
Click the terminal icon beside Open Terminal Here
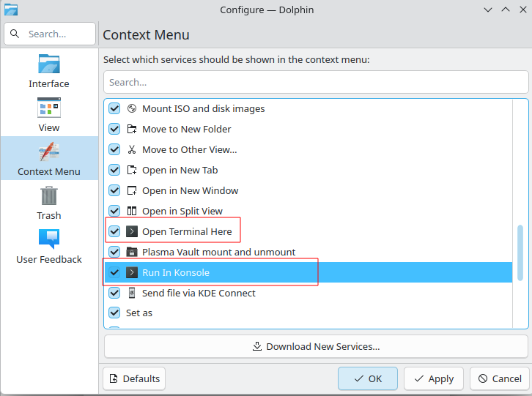(x=132, y=231)
